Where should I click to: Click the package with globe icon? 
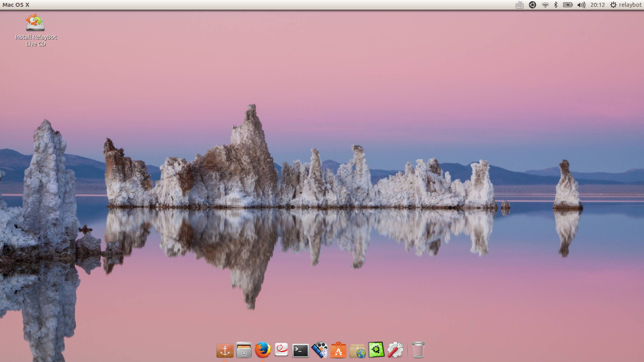point(357,351)
